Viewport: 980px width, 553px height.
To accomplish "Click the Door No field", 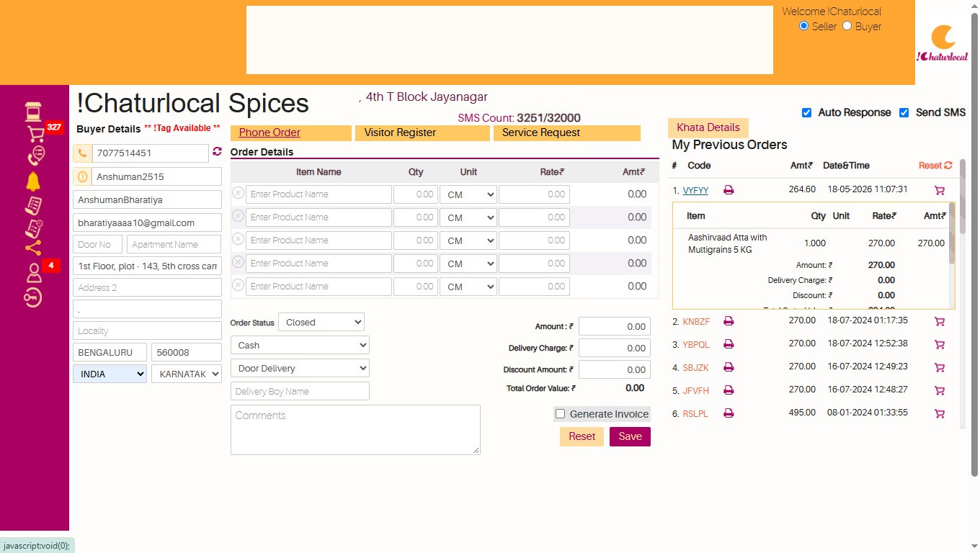I will click(97, 244).
